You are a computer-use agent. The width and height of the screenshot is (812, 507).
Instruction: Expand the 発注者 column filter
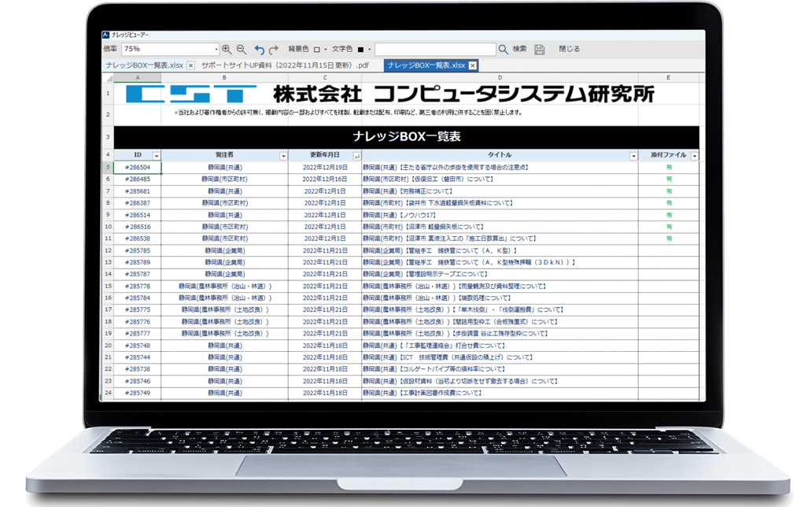[283, 156]
